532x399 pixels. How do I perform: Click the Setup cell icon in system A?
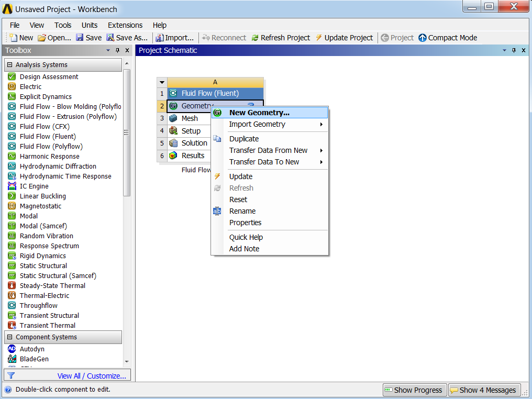[x=173, y=130]
